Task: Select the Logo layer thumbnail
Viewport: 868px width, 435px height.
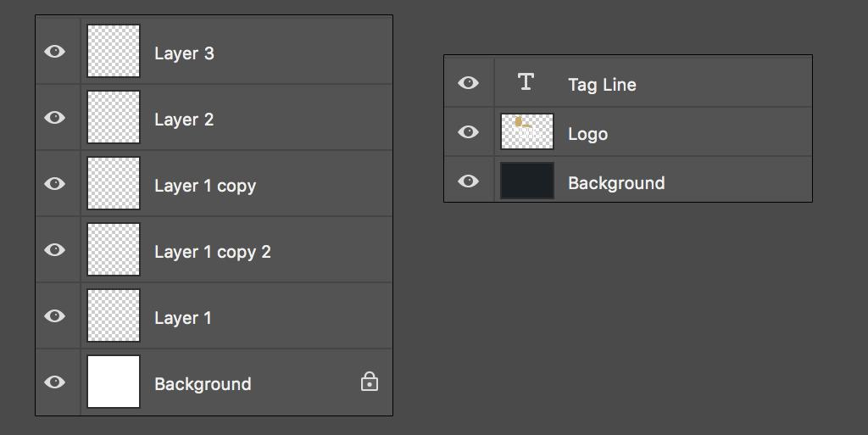Action: point(527,132)
